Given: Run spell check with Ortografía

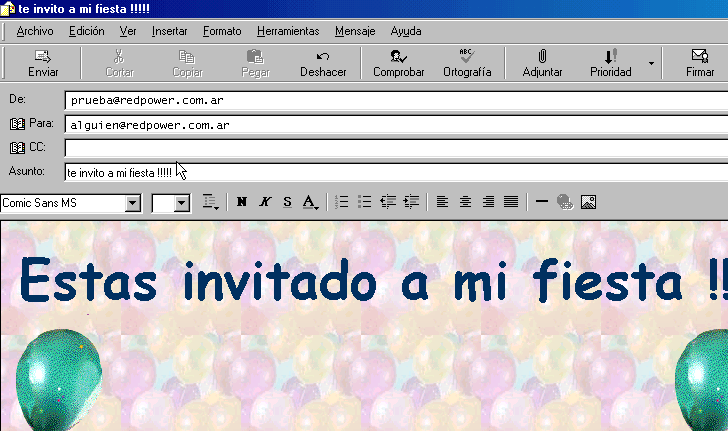Looking at the screenshot, I should [467, 63].
